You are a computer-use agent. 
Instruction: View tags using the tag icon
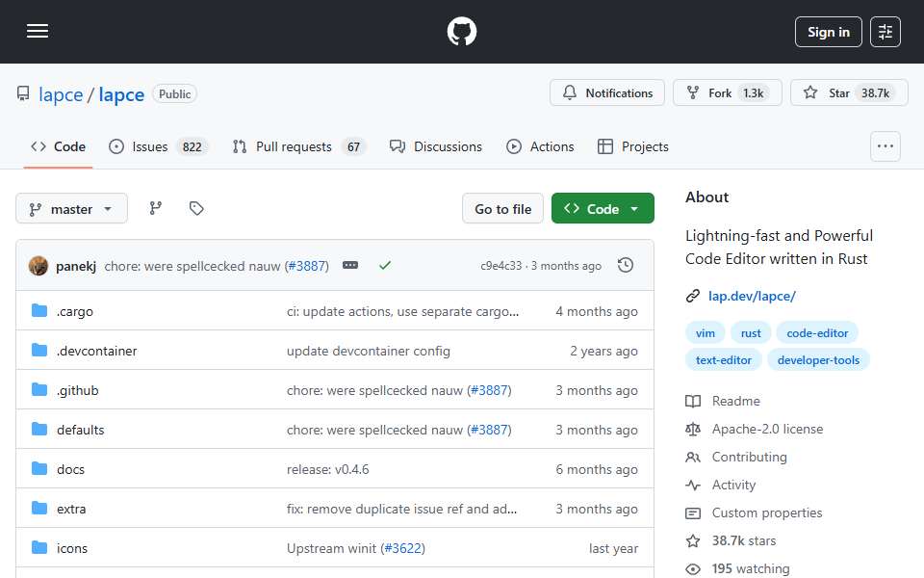point(196,208)
